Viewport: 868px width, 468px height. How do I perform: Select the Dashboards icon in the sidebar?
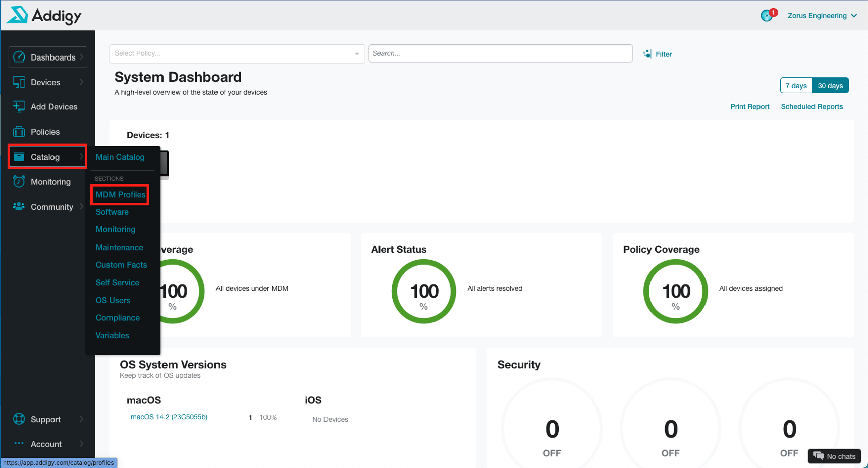pyautogui.click(x=19, y=56)
